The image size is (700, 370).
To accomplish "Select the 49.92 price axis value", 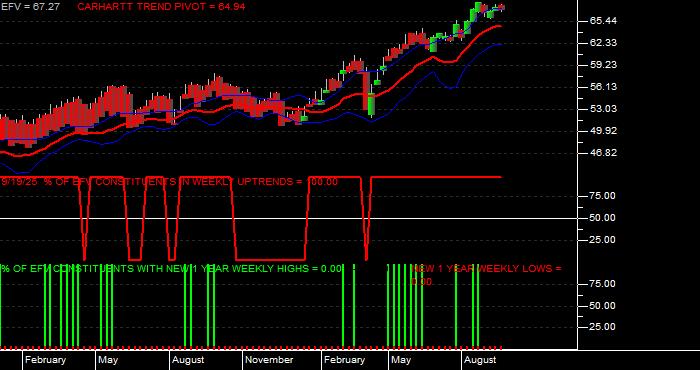I will click(x=603, y=131).
